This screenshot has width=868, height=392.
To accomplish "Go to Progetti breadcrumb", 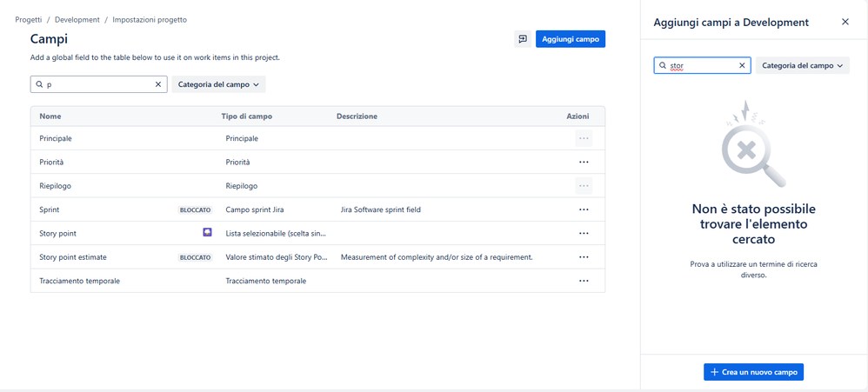I will [x=29, y=19].
